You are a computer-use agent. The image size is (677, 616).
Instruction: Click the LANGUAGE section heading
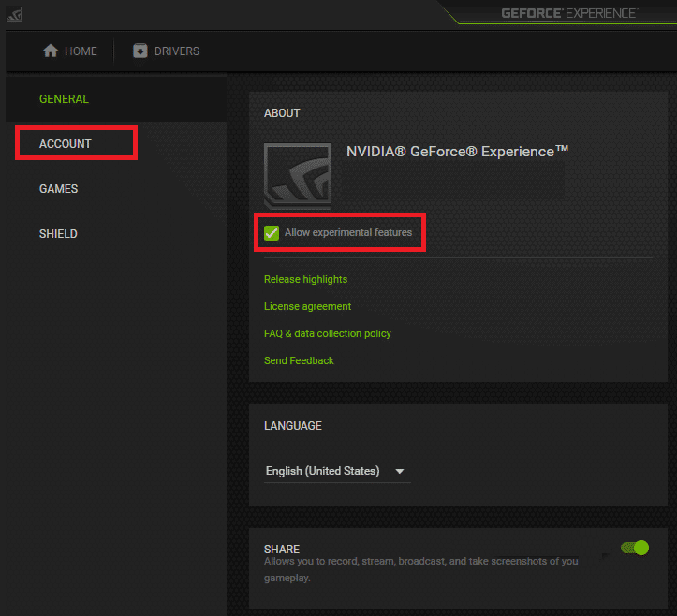point(293,426)
